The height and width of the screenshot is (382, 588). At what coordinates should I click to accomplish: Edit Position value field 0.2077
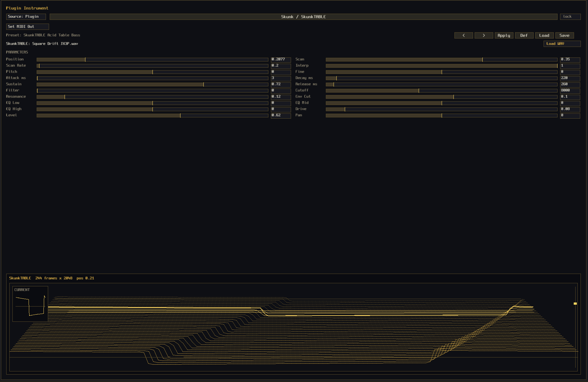point(281,60)
